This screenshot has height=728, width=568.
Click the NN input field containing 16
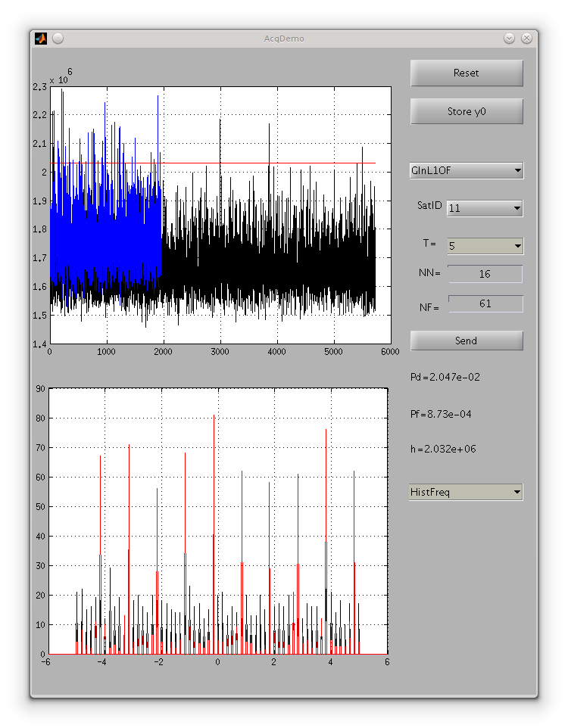pos(485,274)
